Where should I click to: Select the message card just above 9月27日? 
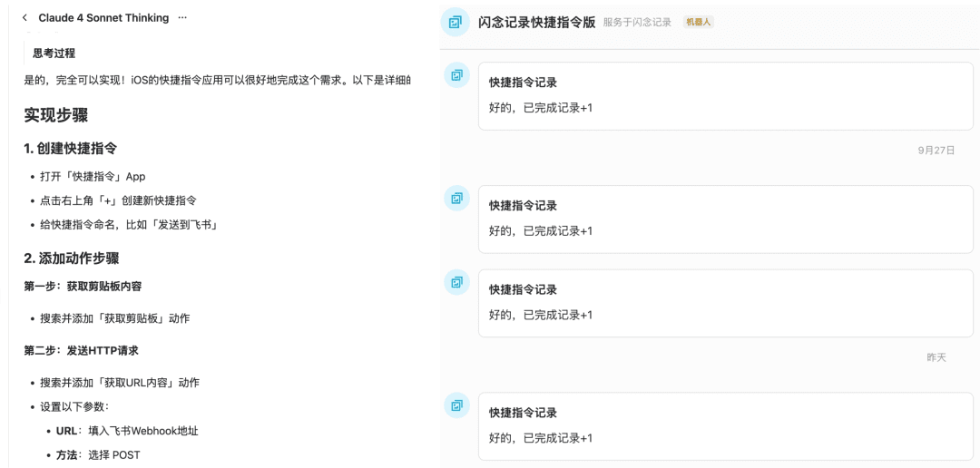725,96
